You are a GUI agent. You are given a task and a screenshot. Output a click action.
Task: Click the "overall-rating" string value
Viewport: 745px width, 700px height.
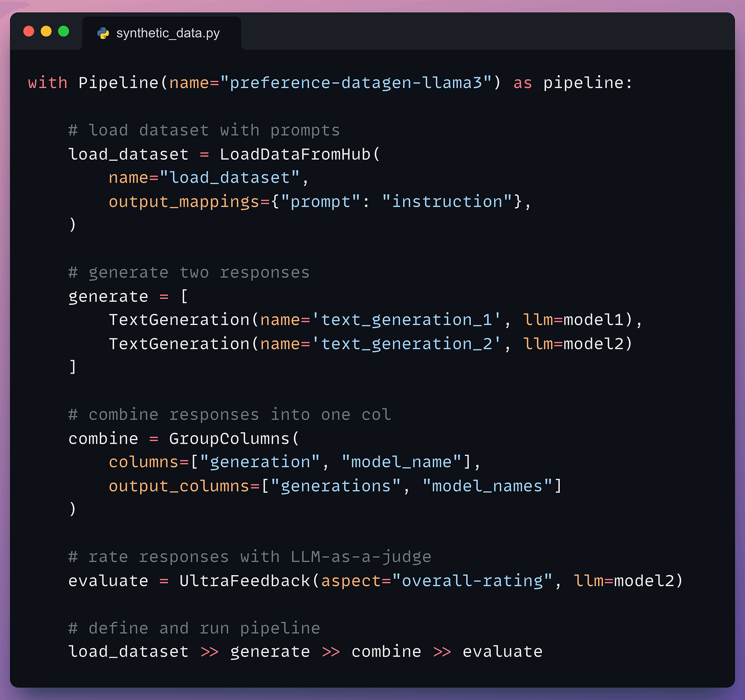coord(472,581)
